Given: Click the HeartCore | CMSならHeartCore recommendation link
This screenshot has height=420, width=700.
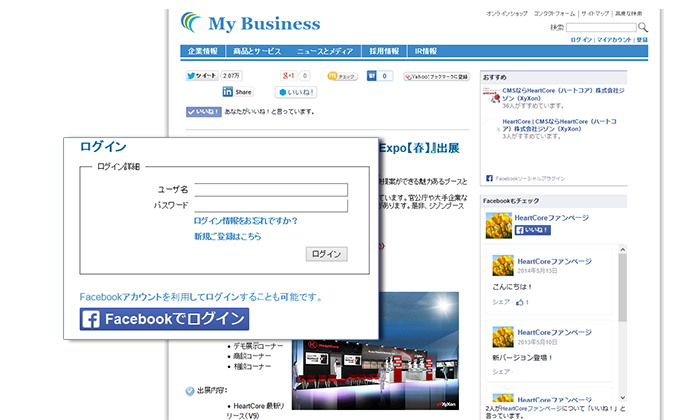Looking at the screenshot, I should (560, 125).
